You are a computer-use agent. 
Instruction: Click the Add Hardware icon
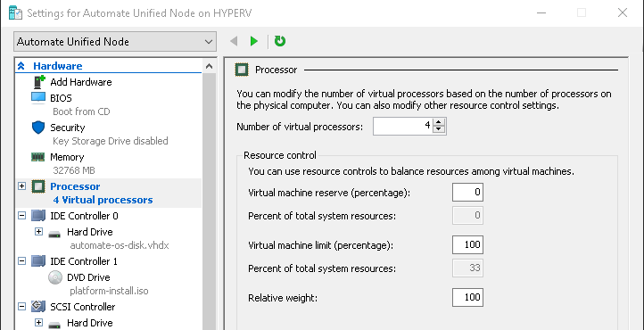38,82
